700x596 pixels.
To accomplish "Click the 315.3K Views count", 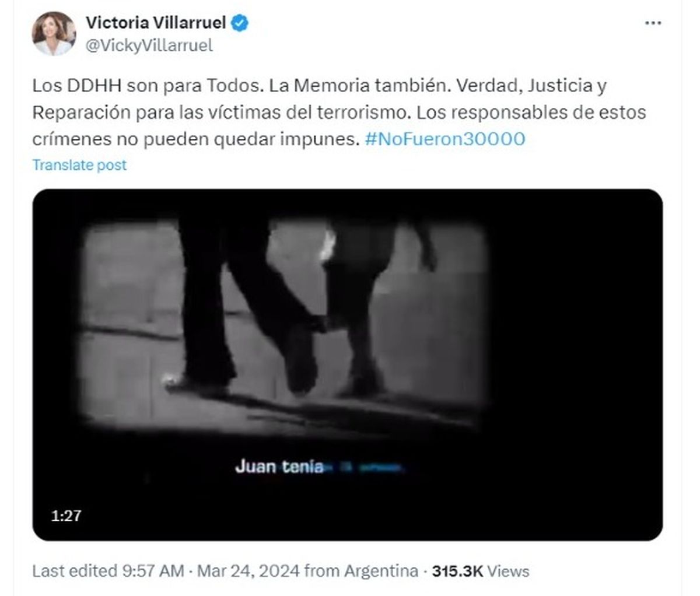I will [x=481, y=571].
